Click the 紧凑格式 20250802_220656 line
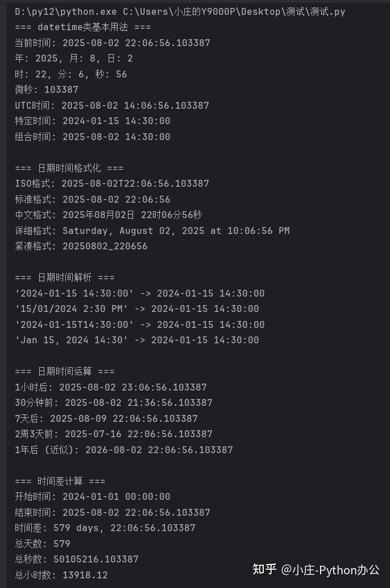The width and height of the screenshot is (390, 588). [x=81, y=246]
